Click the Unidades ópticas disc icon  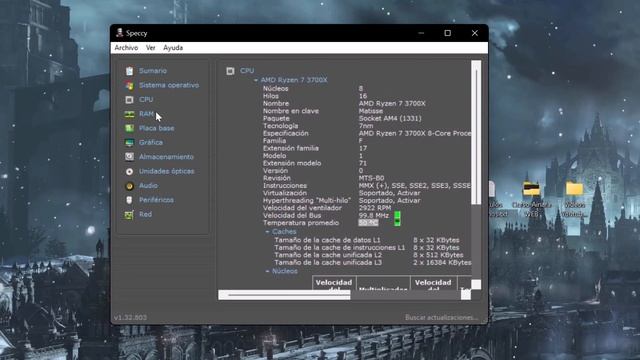click(x=129, y=171)
